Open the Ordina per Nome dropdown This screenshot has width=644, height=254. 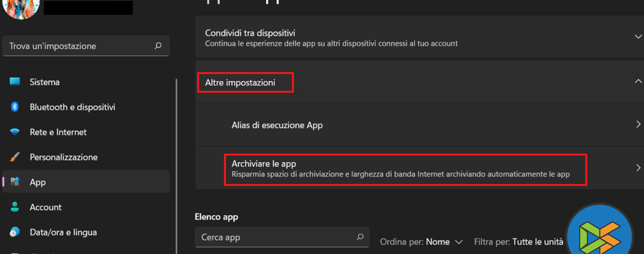pyautogui.click(x=443, y=242)
